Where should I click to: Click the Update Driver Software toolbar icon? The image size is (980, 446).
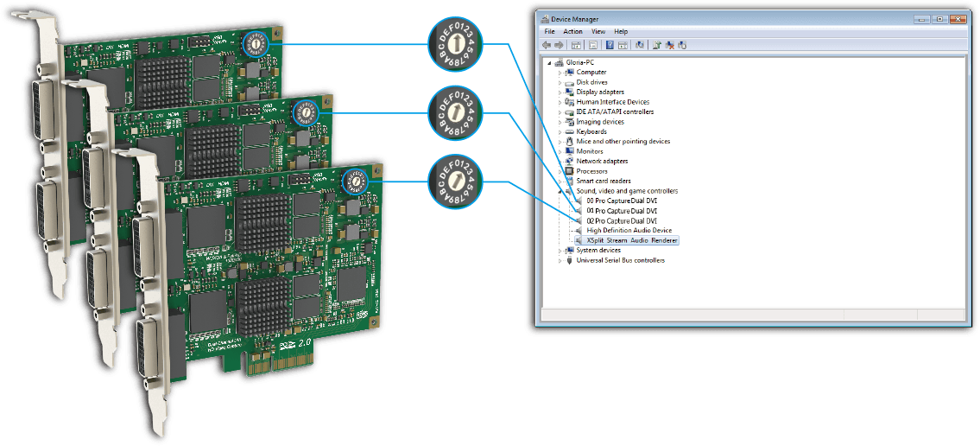point(657,45)
